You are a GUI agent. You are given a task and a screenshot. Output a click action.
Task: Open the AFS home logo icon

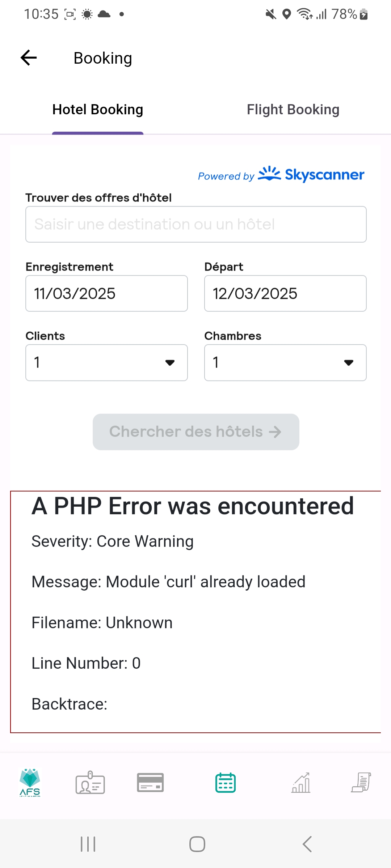[x=30, y=783]
